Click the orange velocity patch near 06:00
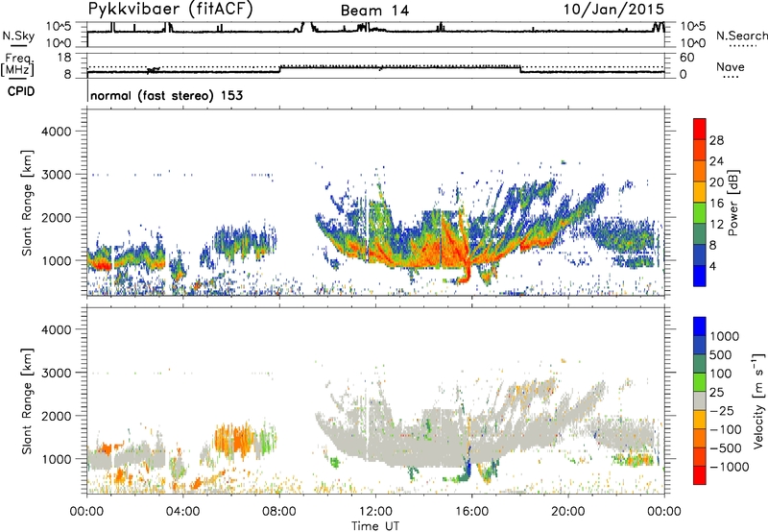768x532 pixels. tap(234, 439)
